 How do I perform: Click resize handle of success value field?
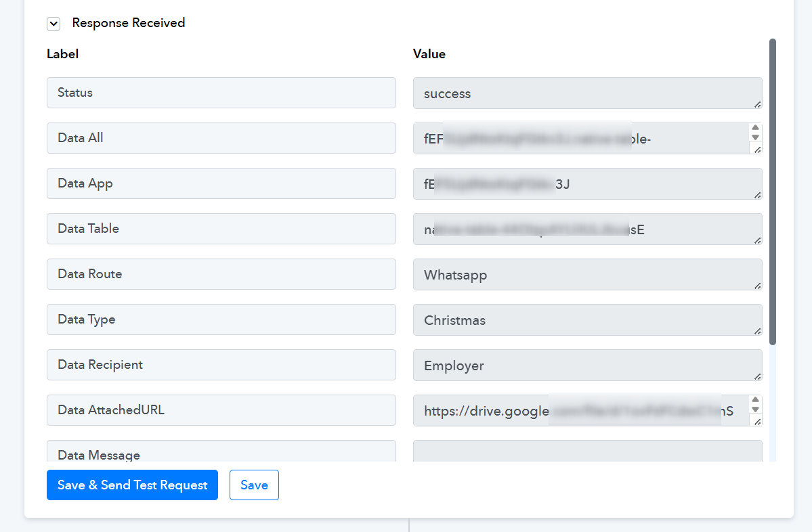(x=757, y=104)
